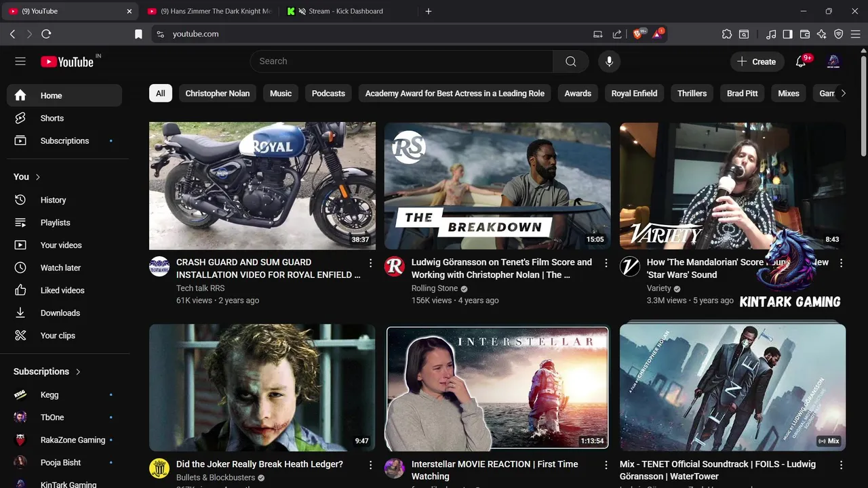Viewport: 868px width, 488px height.
Task: Select the Music chip
Action: (281, 94)
